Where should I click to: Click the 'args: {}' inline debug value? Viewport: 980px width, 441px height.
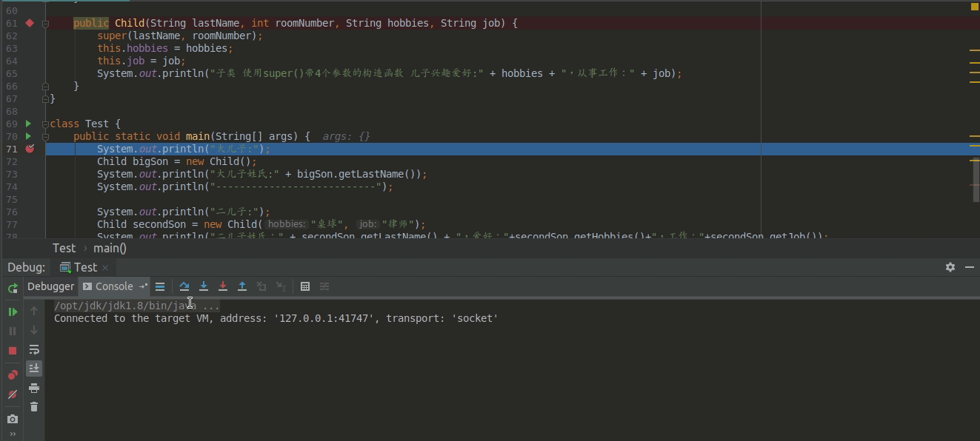(346, 136)
